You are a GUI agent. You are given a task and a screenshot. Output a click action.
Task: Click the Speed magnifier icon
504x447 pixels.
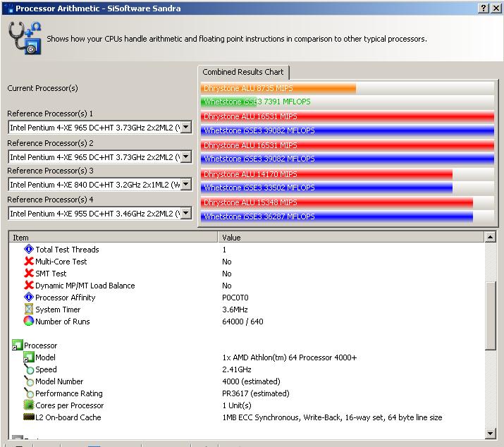(29, 369)
